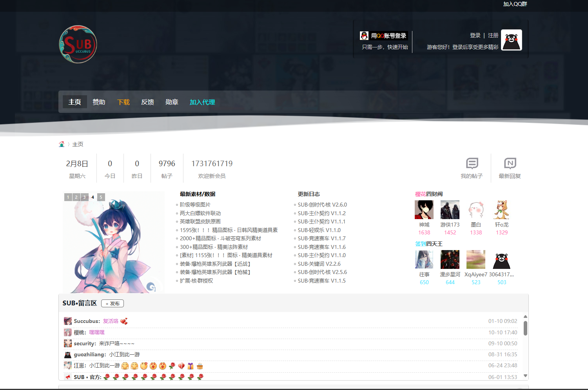Open the SUB·主仆契约 V1.1.2 log entry
This screenshot has height=390, width=588.
pos(321,213)
